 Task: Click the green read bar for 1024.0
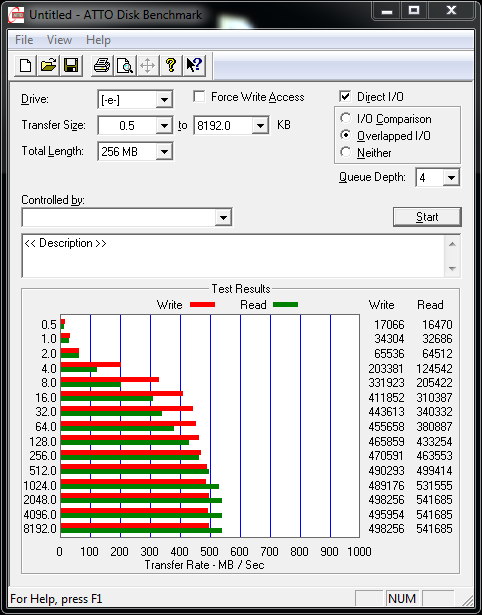click(x=140, y=486)
